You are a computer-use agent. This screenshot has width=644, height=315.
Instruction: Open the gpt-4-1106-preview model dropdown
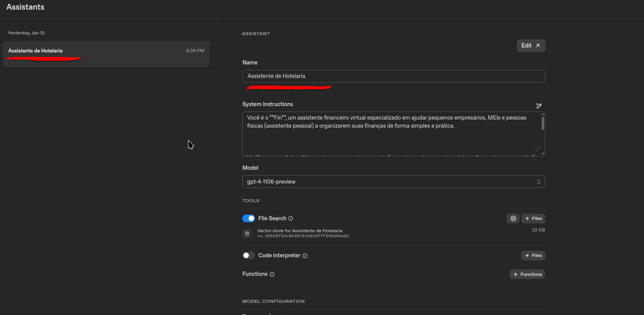point(393,182)
